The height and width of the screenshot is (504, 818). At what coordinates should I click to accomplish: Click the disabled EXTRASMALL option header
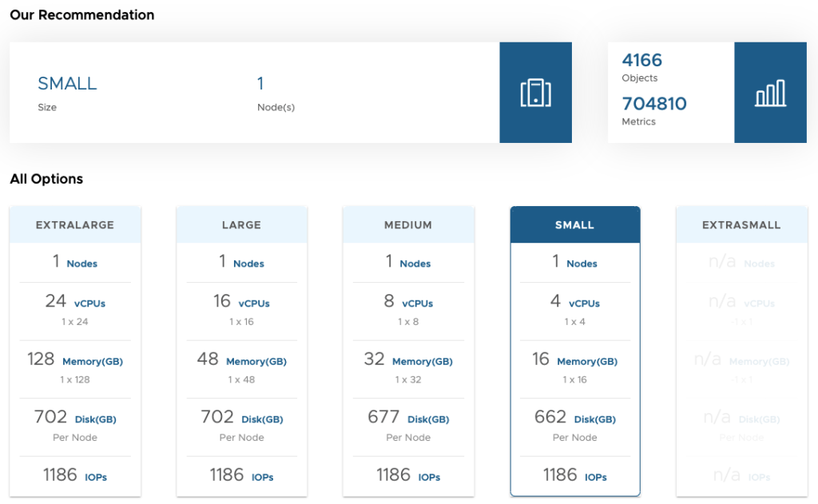click(741, 225)
